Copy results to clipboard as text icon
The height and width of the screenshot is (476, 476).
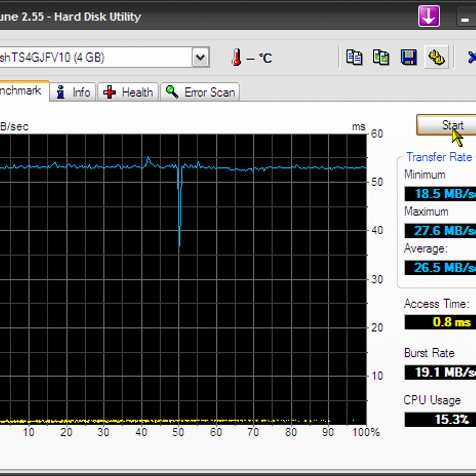point(354,57)
